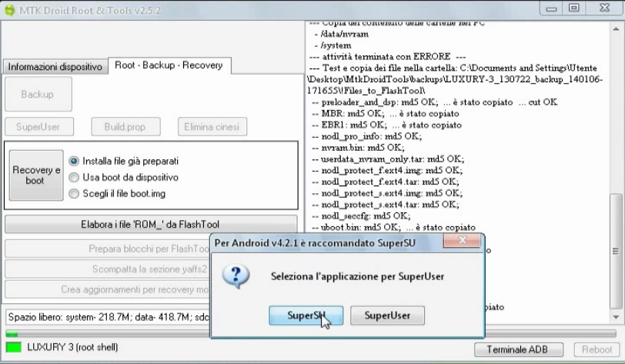Click the MTK Droid Tools Android title icon
The height and width of the screenshot is (364, 625).
click(9, 10)
